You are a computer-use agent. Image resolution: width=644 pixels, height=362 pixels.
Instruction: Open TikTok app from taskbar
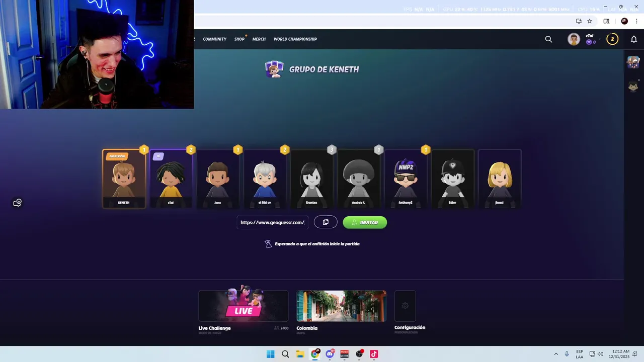[374, 354]
